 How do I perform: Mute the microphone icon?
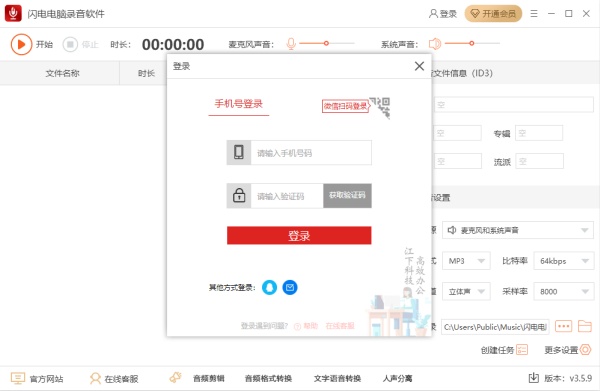tap(291, 44)
